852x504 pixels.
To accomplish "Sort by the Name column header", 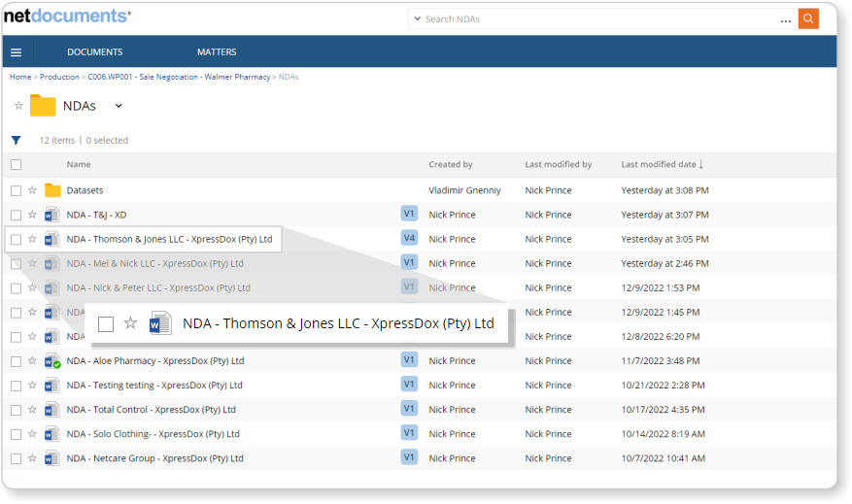I will pos(79,164).
